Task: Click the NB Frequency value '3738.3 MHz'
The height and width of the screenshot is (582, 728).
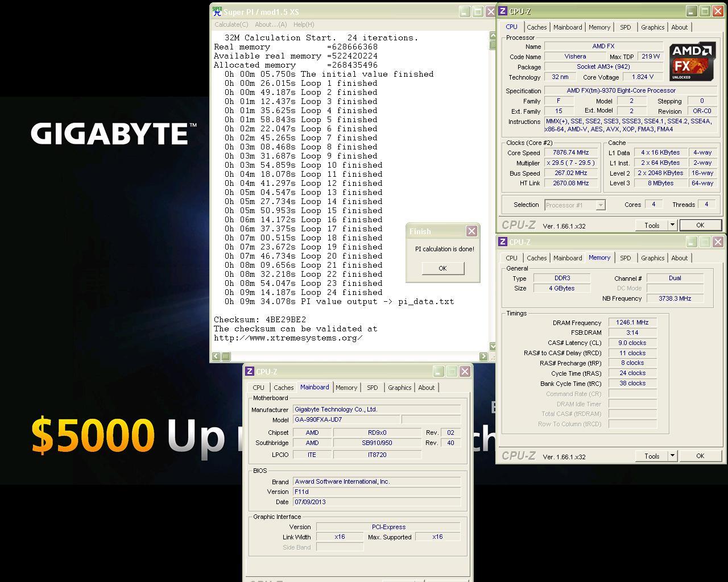Action: pos(675,298)
